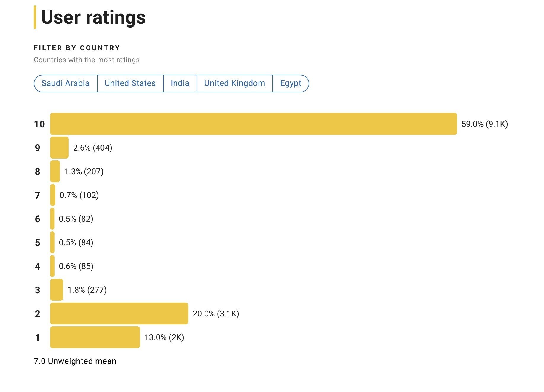Click the bar for rating 3

pyautogui.click(x=57, y=290)
